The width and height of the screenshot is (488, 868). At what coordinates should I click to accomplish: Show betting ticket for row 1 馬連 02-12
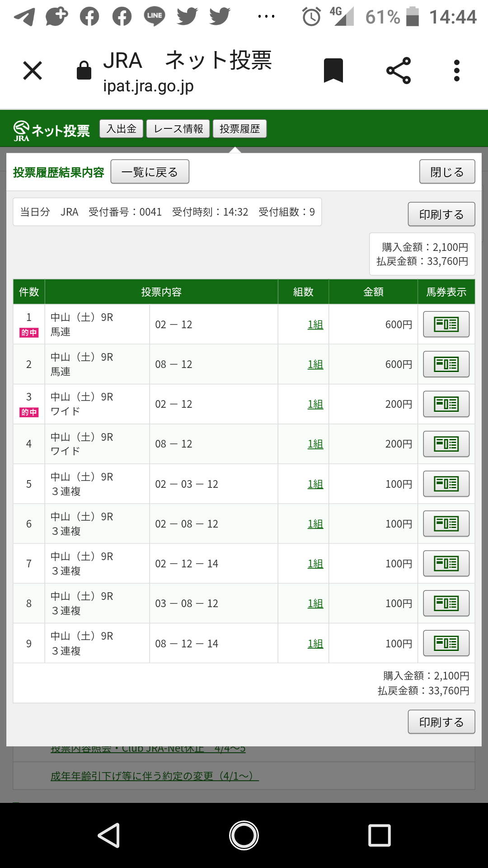tap(446, 324)
